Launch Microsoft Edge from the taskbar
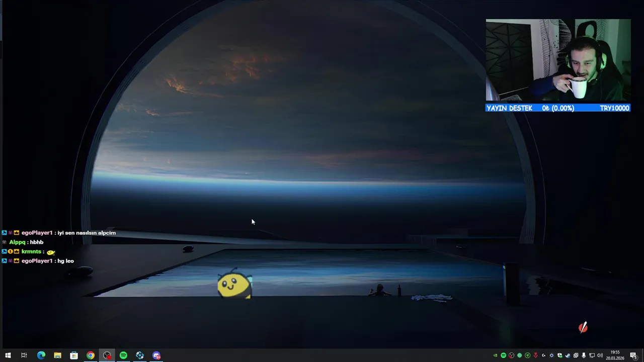 (41, 355)
